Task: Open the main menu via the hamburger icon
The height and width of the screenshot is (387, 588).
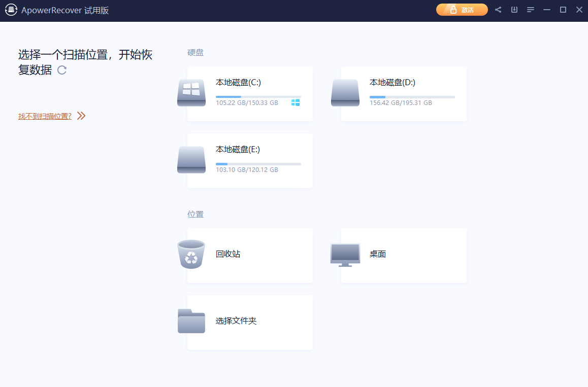Action: (x=530, y=9)
